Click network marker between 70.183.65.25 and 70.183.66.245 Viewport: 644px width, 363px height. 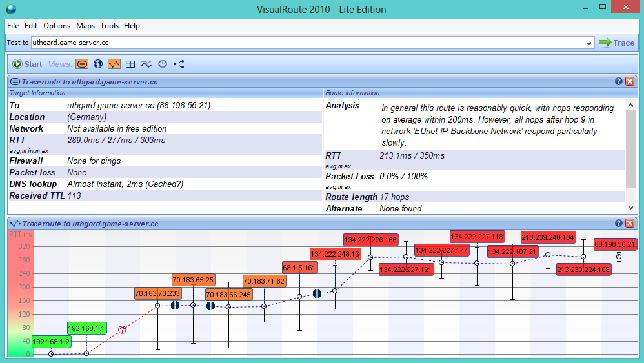pyautogui.click(x=210, y=306)
